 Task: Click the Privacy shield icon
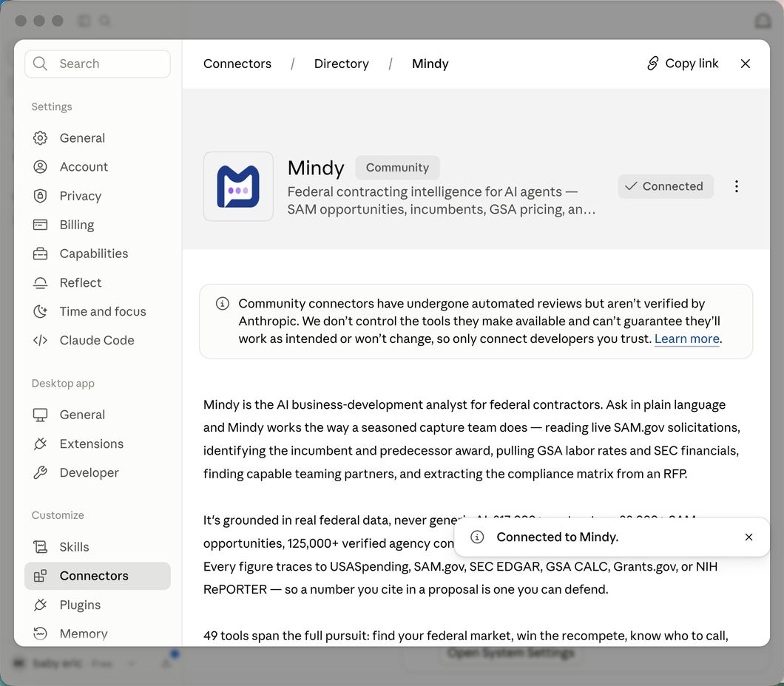coord(40,196)
